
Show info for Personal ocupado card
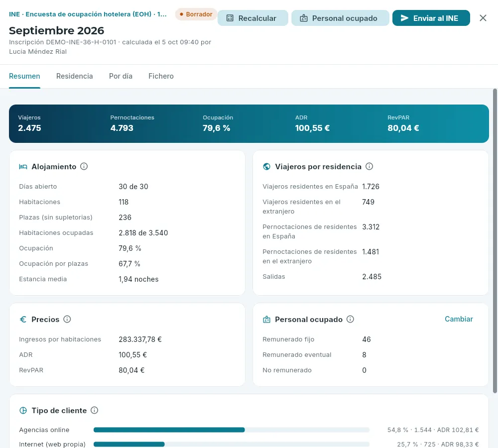point(350,319)
